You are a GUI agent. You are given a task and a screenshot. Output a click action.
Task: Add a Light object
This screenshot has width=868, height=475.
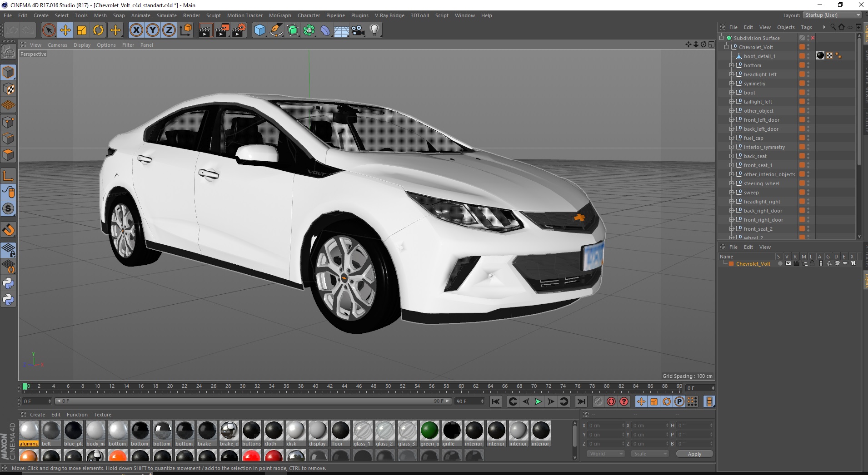pos(374,30)
